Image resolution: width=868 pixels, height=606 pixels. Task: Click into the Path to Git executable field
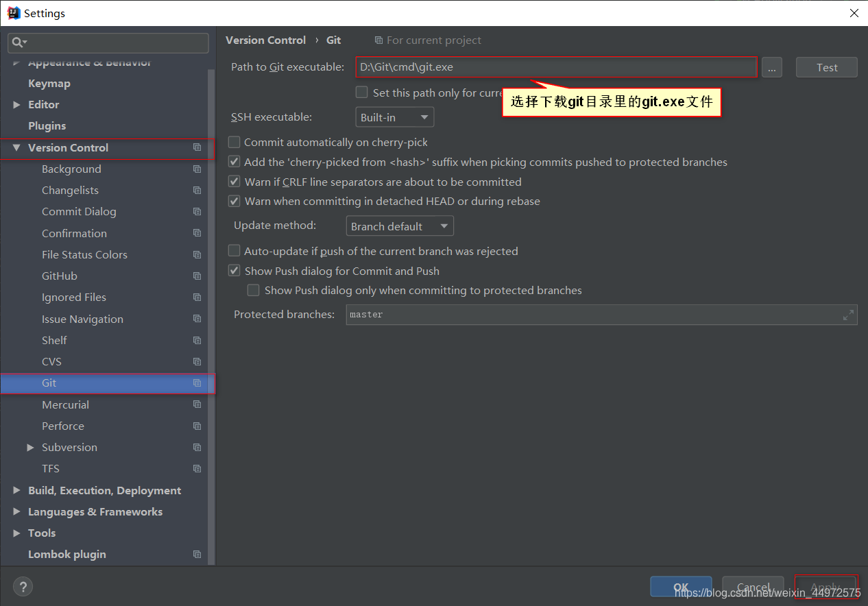[556, 67]
